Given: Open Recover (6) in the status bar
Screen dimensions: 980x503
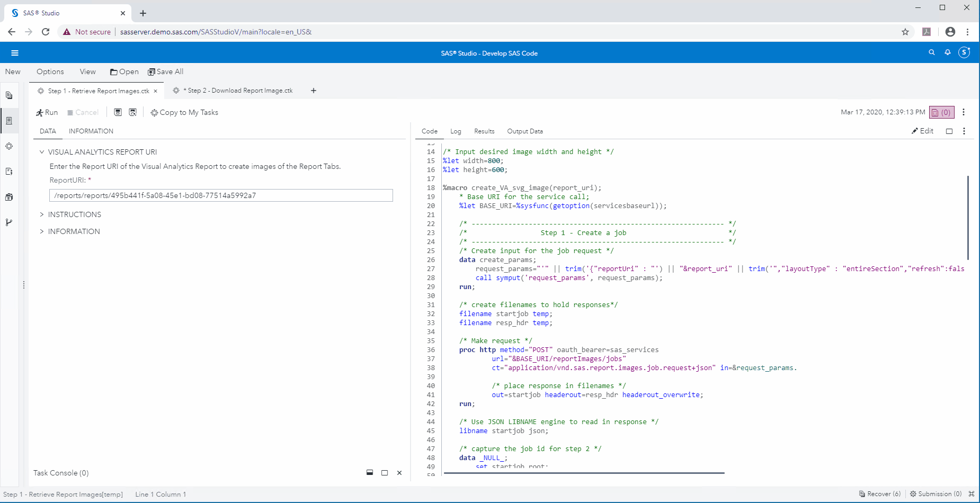Looking at the screenshot, I should (x=879, y=493).
